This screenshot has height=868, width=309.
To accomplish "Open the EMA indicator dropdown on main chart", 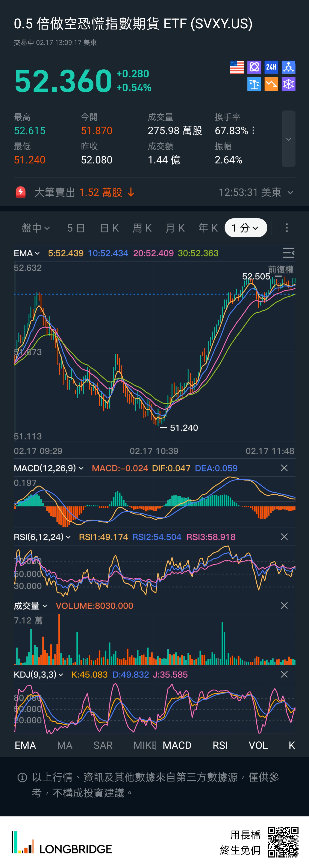I will pyautogui.click(x=27, y=253).
